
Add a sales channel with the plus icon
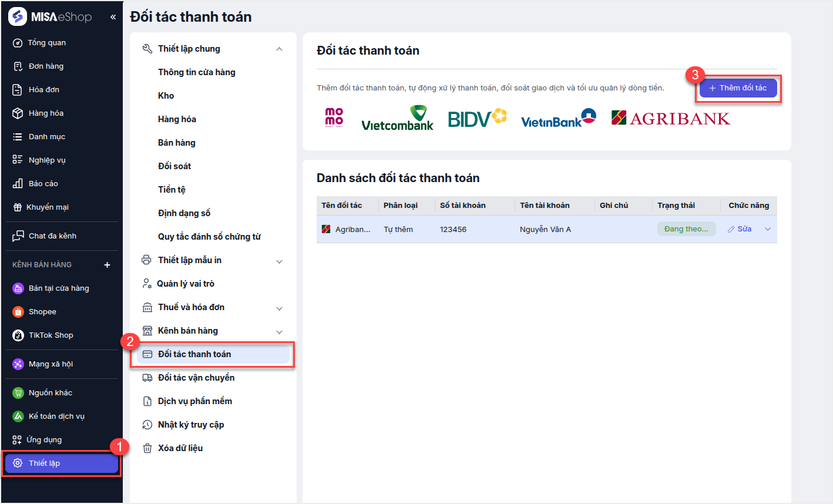point(107,265)
